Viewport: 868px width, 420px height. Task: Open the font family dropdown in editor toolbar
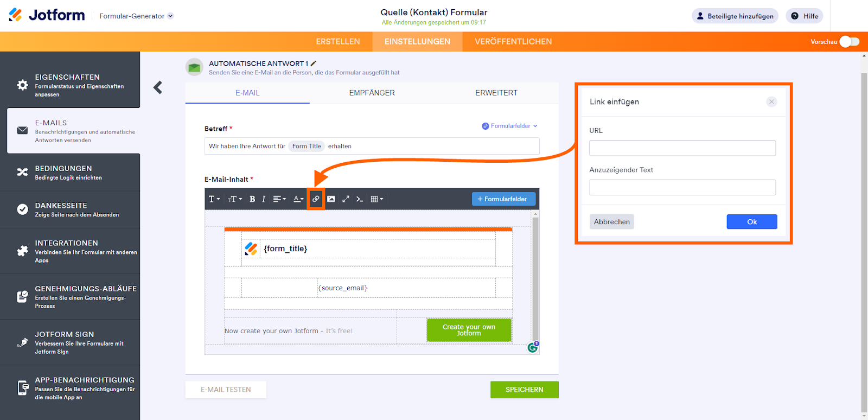coord(214,199)
